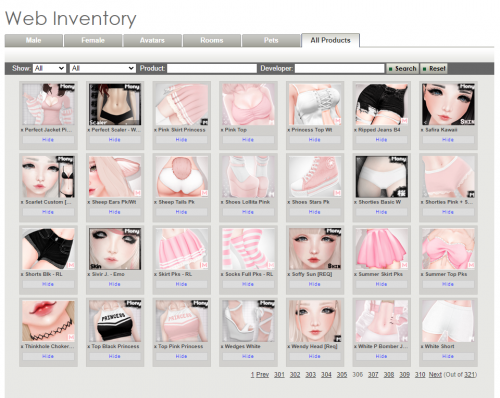Hide the White Short product
Image resolution: width=500 pixels, height=398 pixels.
448,356
